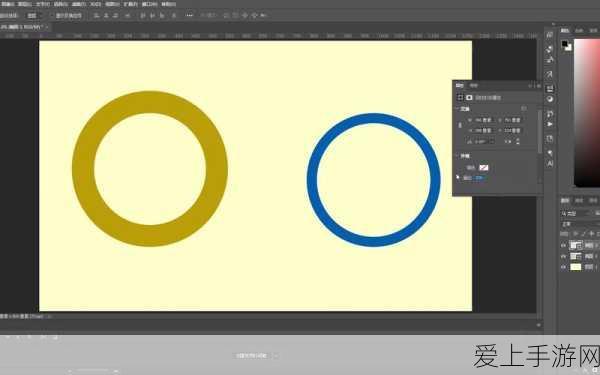Open the Properties panel icon in collapsed dock
600x375 pixels.
(550, 89)
